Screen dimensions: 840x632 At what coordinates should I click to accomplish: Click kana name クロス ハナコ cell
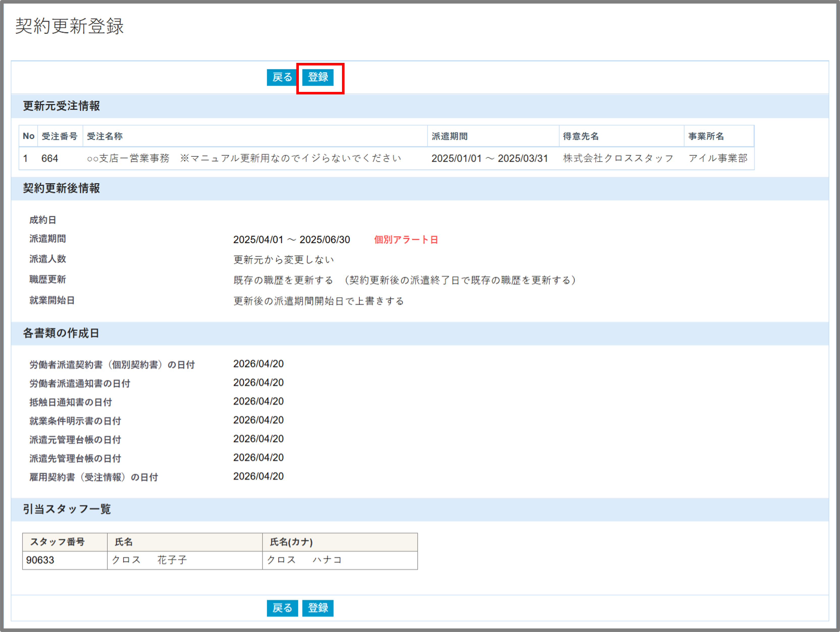340,560
